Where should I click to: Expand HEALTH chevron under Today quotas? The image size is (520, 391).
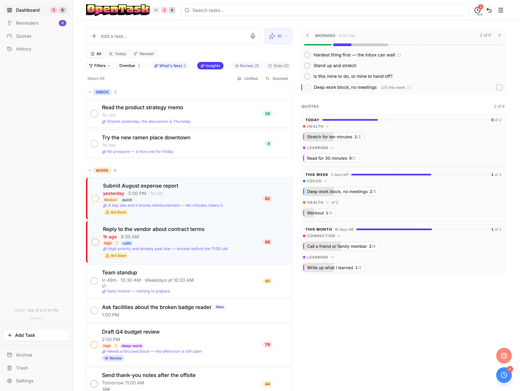327,127
